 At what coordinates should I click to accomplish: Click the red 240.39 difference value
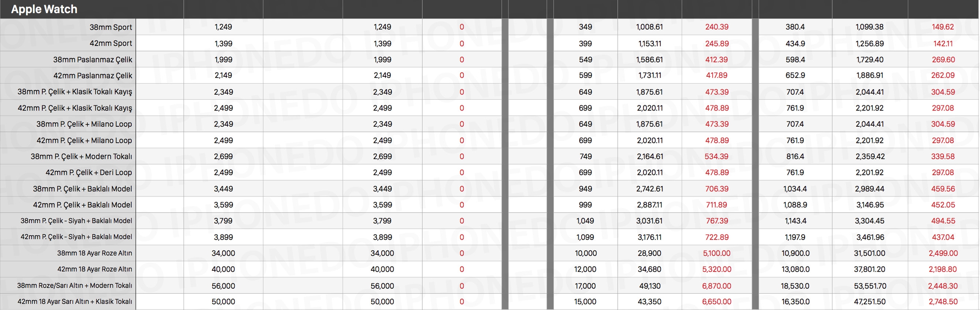[x=717, y=27]
